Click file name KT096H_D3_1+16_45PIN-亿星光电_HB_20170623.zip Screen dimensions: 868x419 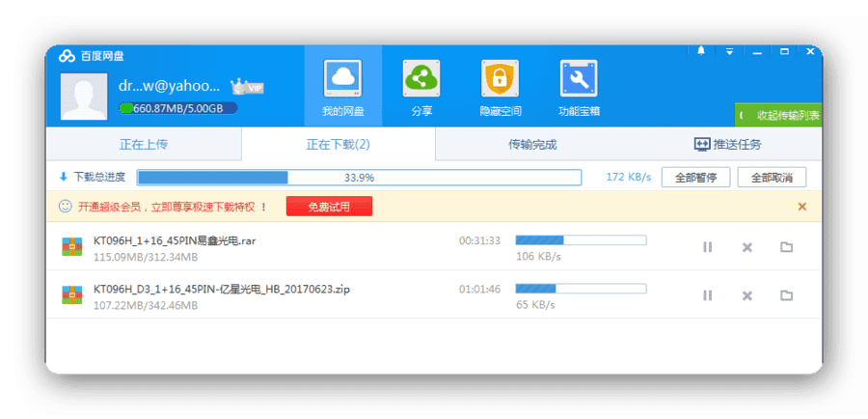pyautogui.click(x=222, y=289)
